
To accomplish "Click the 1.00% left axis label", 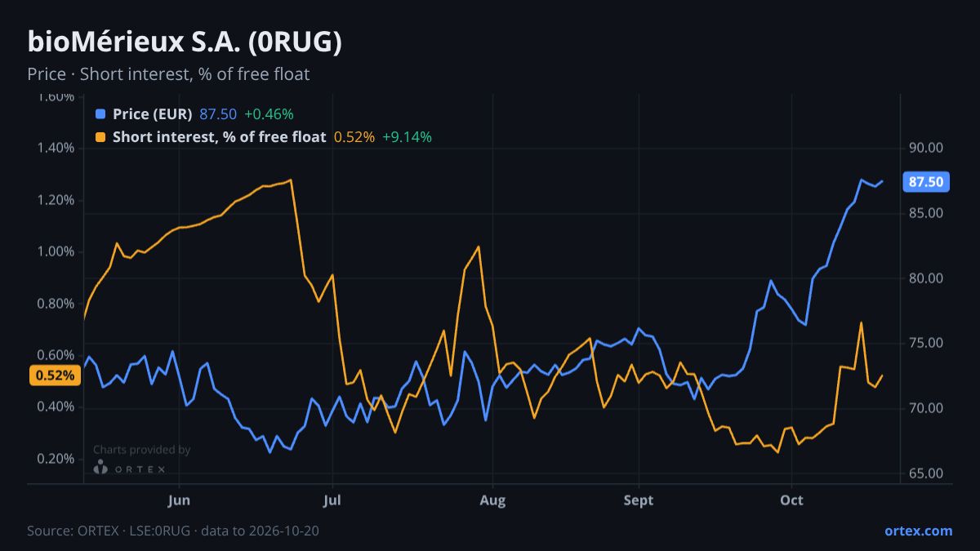I will tap(56, 251).
